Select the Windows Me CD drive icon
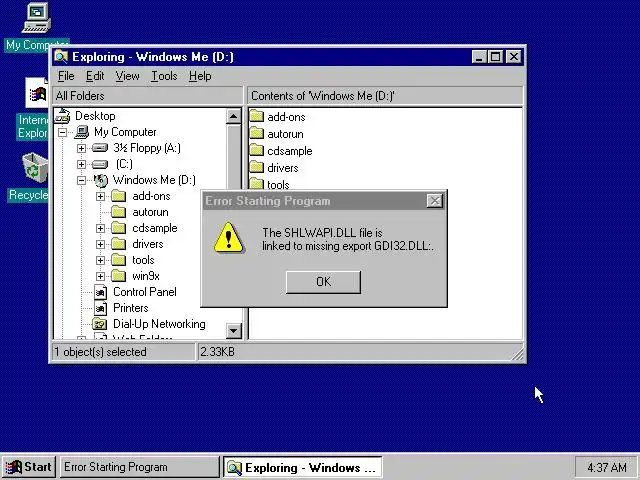Image resolution: width=640 pixels, height=480 pixels. coord(100,180)
